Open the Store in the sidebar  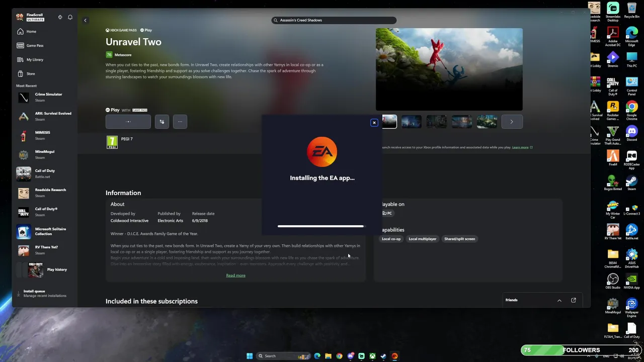44,73
